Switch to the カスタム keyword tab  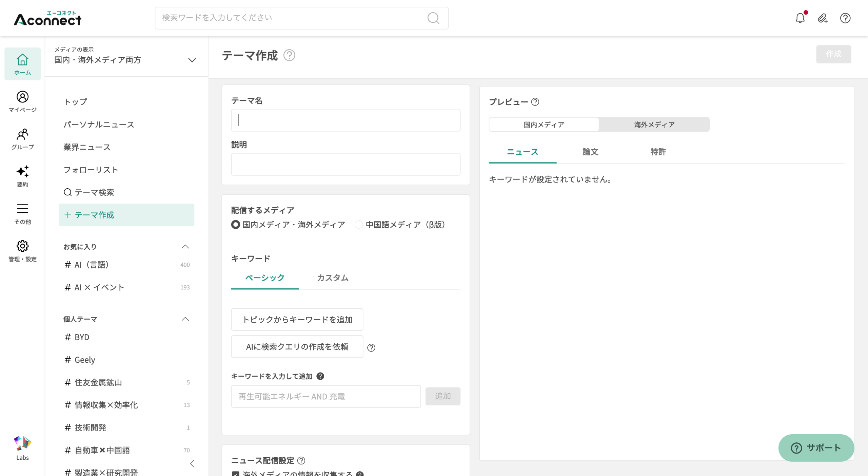[333, 278]
